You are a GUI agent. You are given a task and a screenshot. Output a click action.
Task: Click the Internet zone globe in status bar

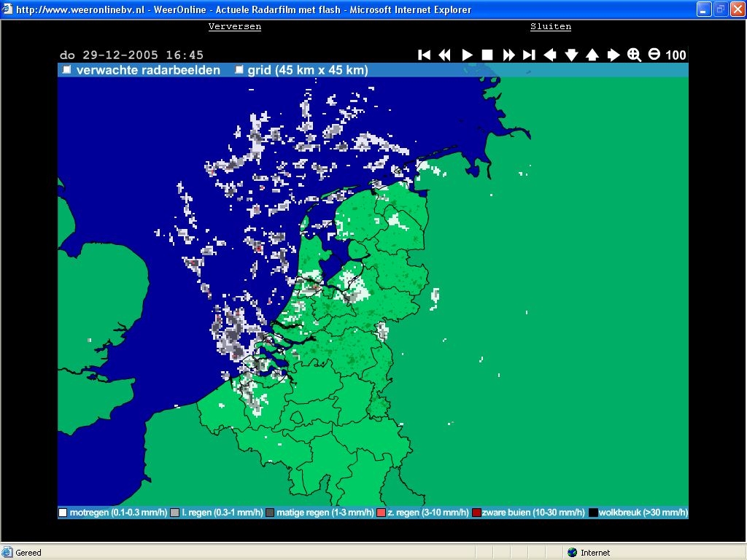coord(572,553)
